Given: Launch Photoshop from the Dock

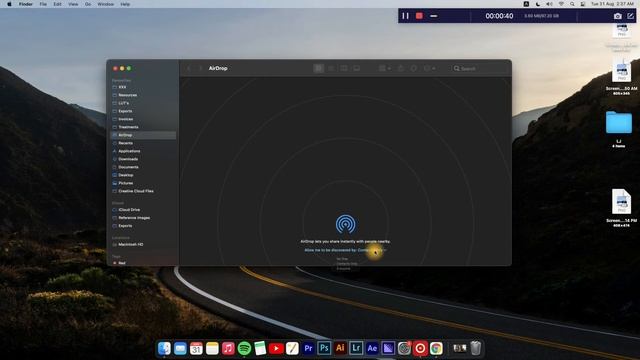Looking at the screenshot, I should [324, 348].
